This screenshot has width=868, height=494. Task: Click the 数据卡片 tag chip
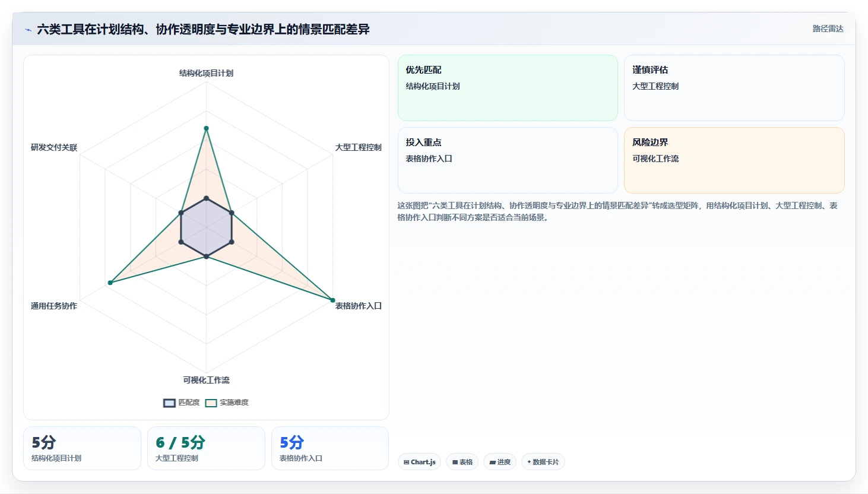pyautogui.click(x=543, y=462)
